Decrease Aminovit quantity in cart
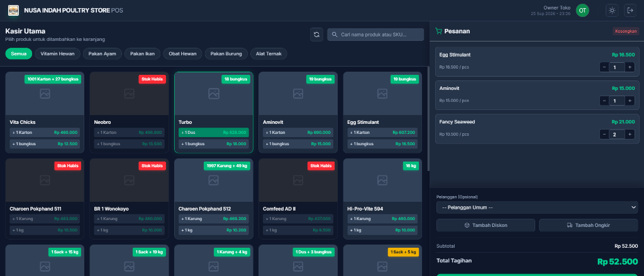 [x=604, y=101]
